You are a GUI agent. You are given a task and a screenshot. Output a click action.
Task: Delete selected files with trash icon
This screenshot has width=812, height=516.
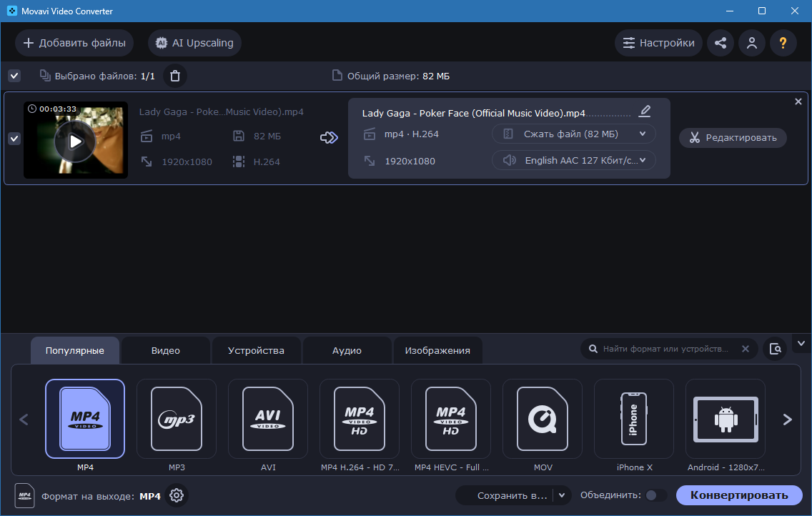point(175,76)
